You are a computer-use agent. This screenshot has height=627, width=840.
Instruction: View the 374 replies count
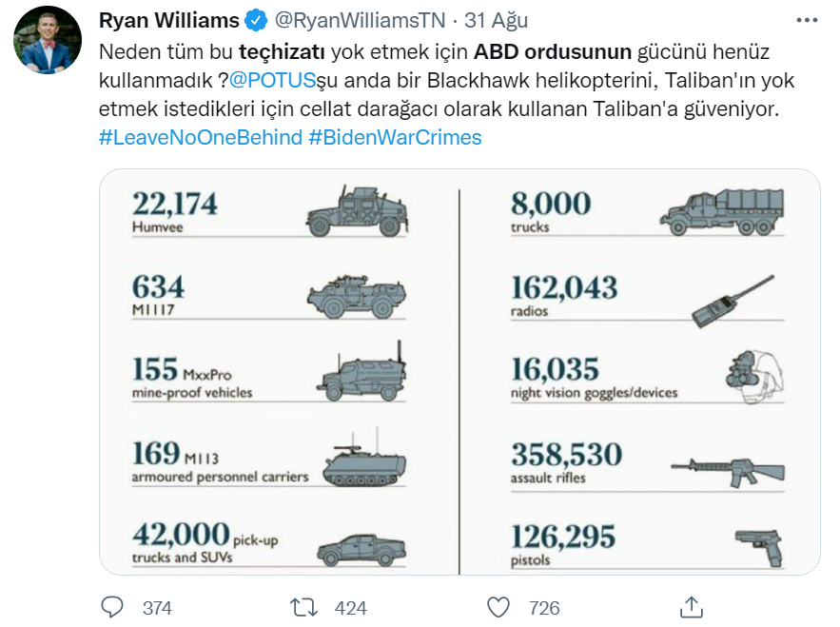click(156, 607)
